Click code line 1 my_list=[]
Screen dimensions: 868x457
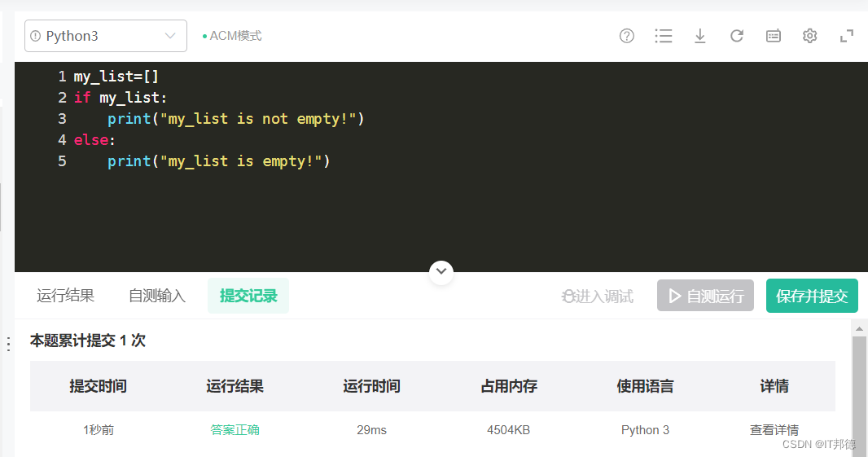(116, 77)
